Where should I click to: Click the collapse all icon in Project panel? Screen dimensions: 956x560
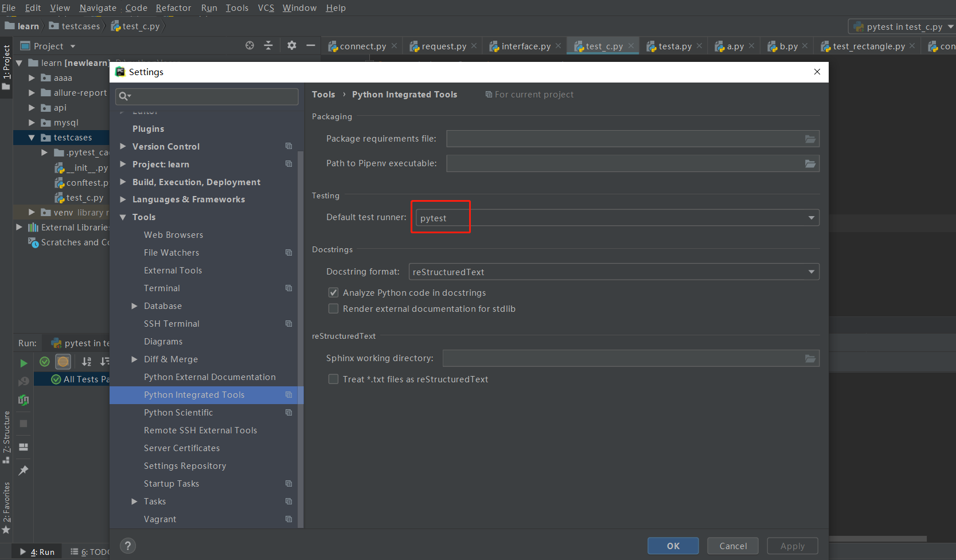pyautogui.click(x=268, y=45)
